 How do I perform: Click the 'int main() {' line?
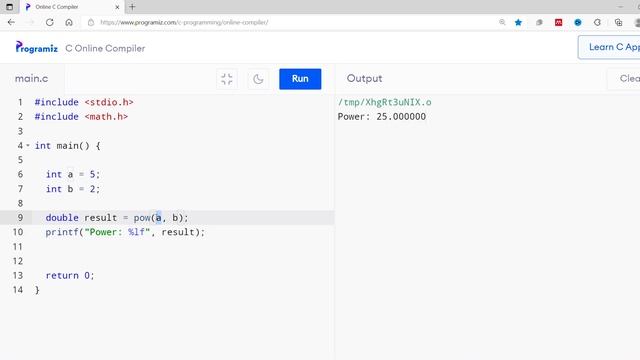tap(67, 146)
